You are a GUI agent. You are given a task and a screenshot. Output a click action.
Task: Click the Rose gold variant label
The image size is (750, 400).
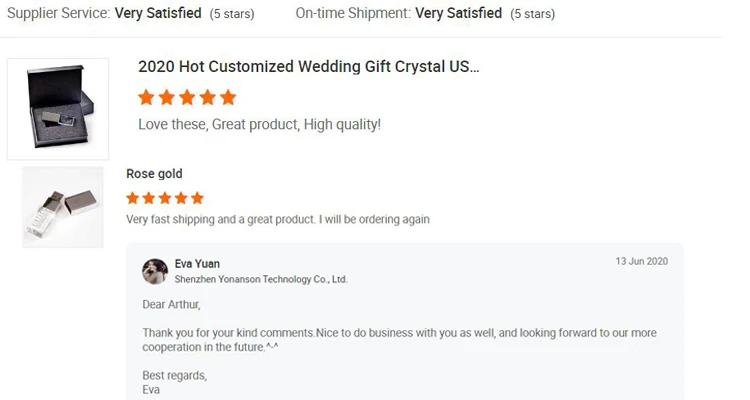(154, 174)
